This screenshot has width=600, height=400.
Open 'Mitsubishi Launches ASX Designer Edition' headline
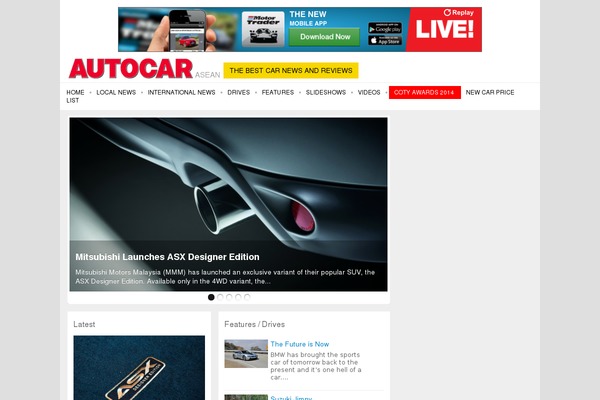coord(167,257)
